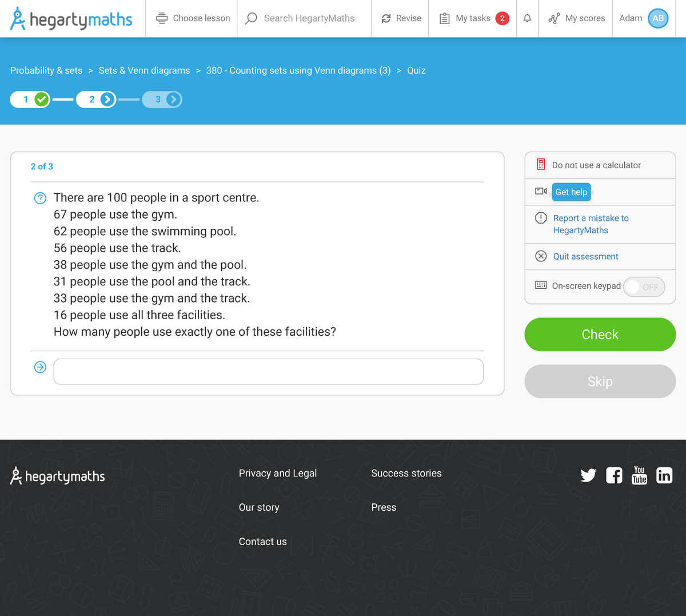The width and height of the screenshot is (686, 616).
Task: Enable the On-screen keypad
Action: (644, 287)
